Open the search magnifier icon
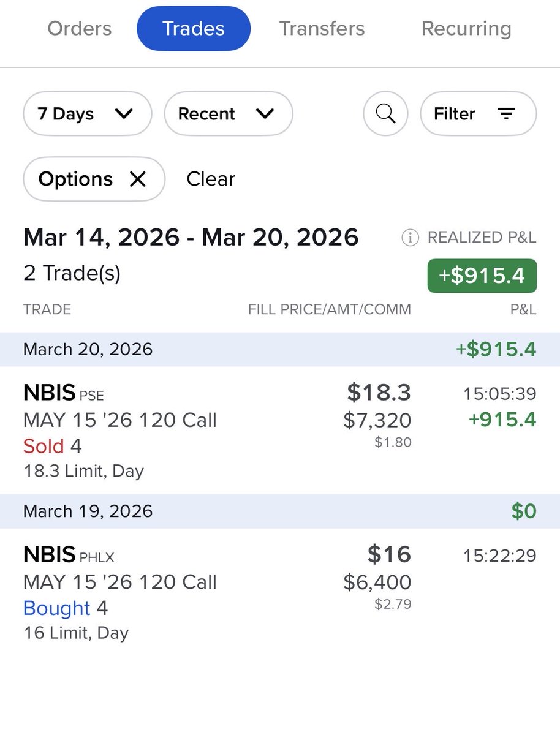Screen dimensions: 560x735 [385, 113]
